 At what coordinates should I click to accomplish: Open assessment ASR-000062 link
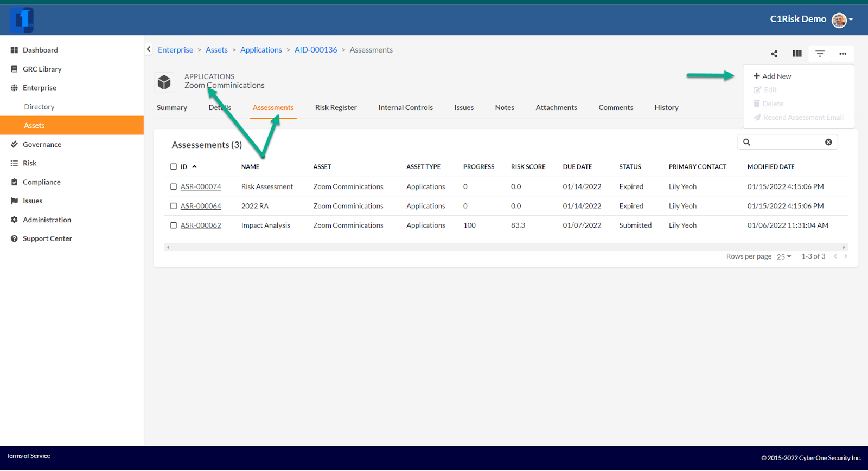pyautogui.click(x=201, y=226)
